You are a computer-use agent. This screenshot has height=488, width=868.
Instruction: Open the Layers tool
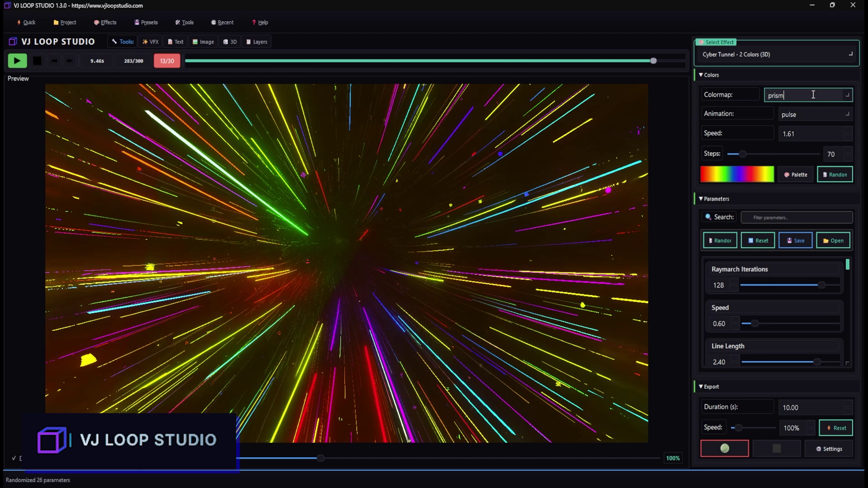256,41
